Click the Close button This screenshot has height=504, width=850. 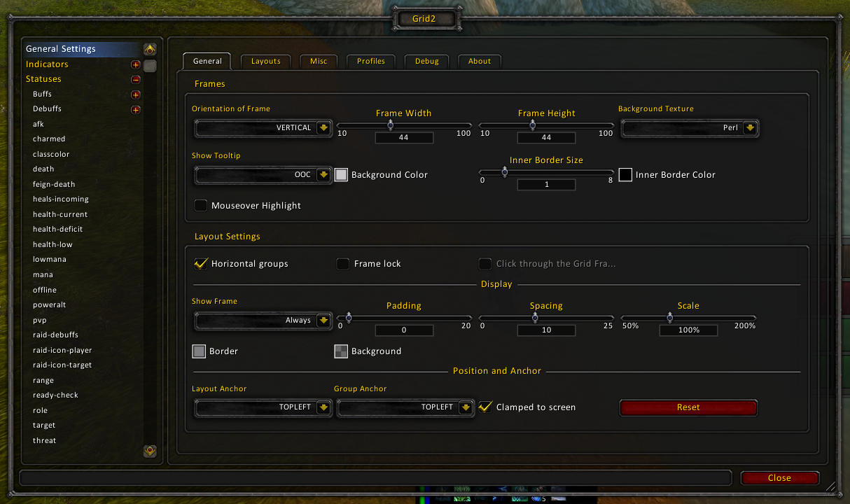[x=779, y=478]
